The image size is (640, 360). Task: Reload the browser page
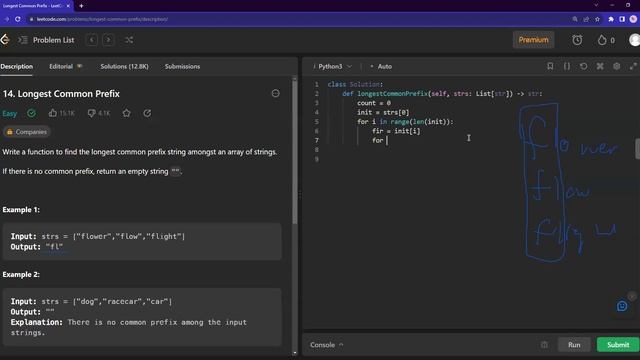(18, 19)
